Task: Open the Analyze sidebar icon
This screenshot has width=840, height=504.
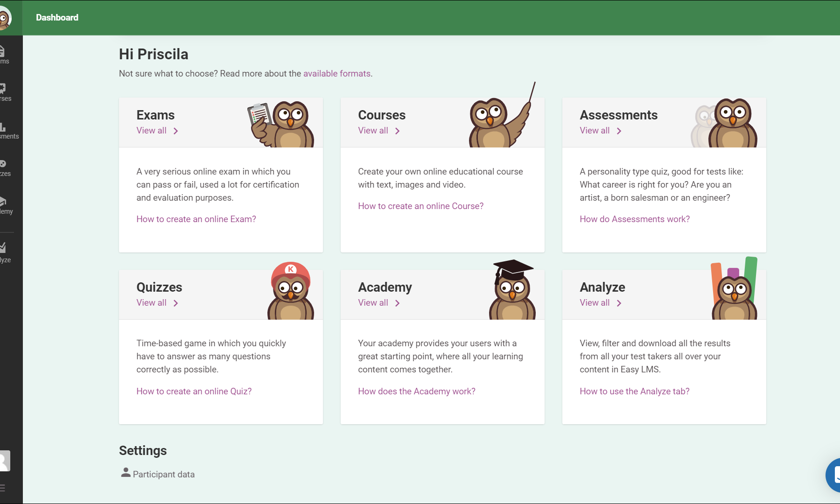Action: [4, 252]
